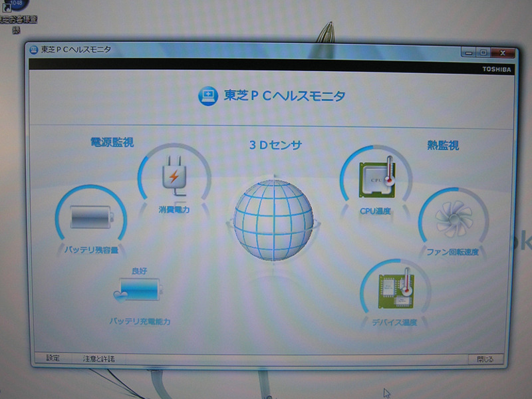Click the fan rotation speed icon
The width and height of the screenshot is (532, 399).
click(454, 219)
